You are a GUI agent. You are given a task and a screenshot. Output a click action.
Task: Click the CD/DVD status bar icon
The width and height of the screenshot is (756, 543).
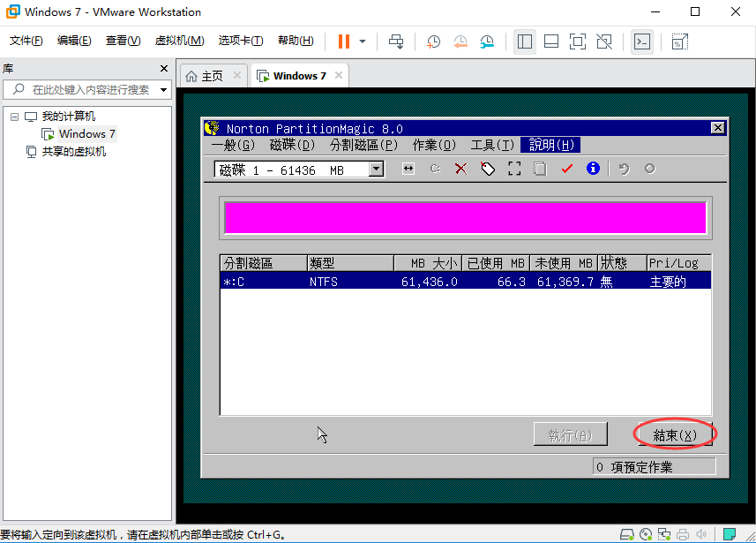(x=646, y=534)
